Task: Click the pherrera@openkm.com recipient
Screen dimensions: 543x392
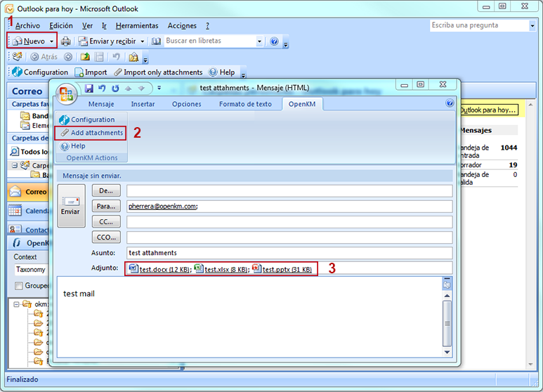Action: pyautogui.click(x=163, y=207)
